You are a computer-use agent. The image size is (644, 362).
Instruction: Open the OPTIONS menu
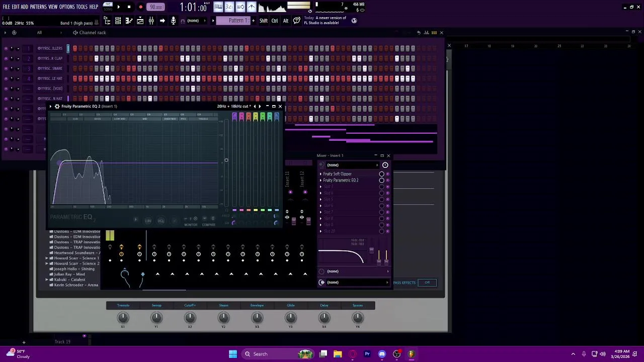click(67, 7)
